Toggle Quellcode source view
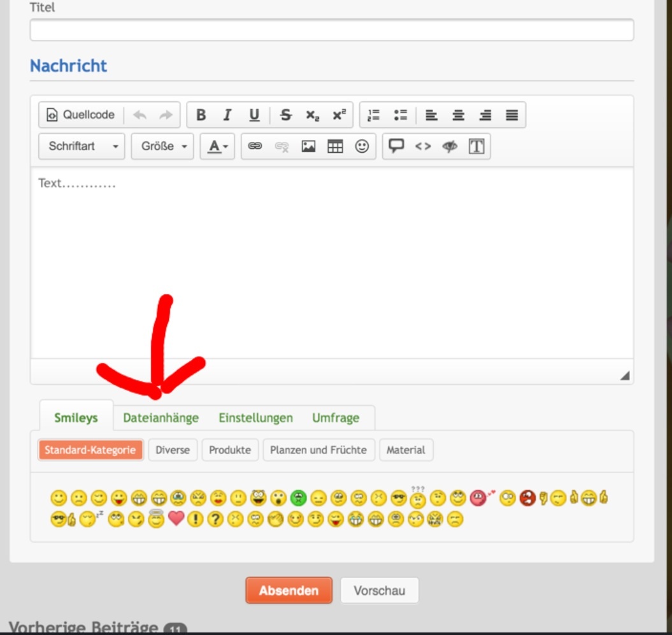672x635 pixels. coord(81,115)
